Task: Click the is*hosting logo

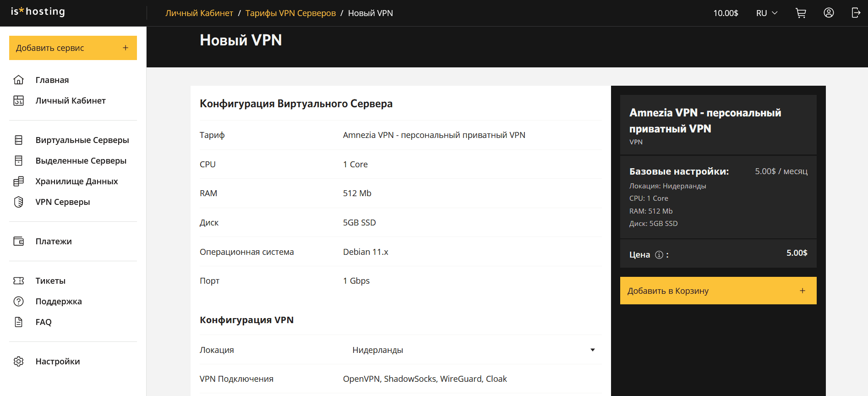Action: pos(38,12)
